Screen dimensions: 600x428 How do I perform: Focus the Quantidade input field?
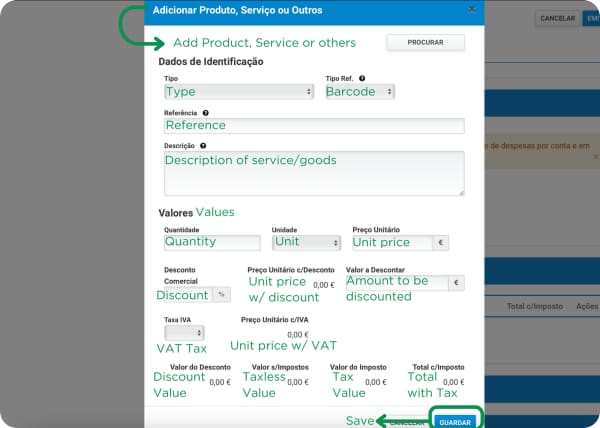pos(212,242)
